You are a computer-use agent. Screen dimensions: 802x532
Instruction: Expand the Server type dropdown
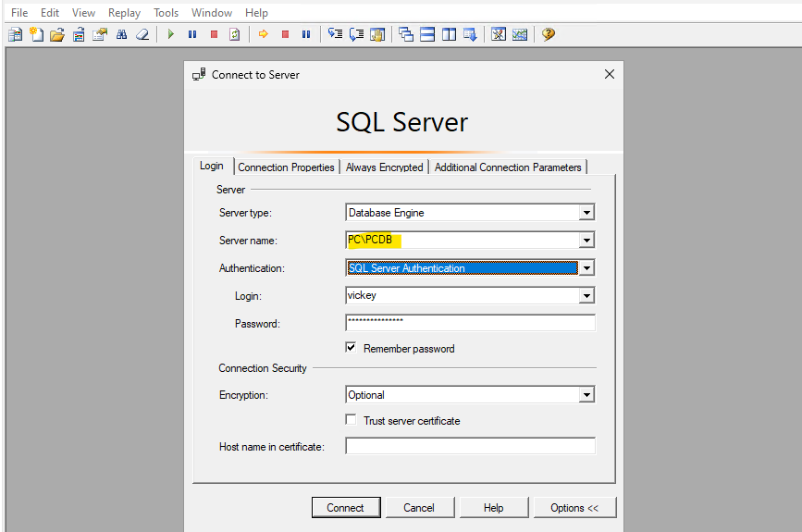coord(586,212)
